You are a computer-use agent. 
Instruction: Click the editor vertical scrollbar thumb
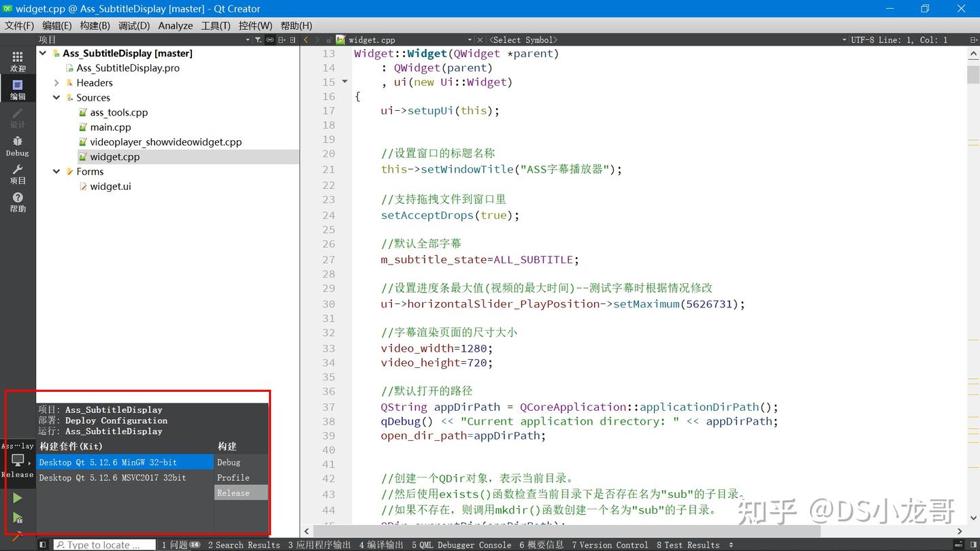(973, 74)
